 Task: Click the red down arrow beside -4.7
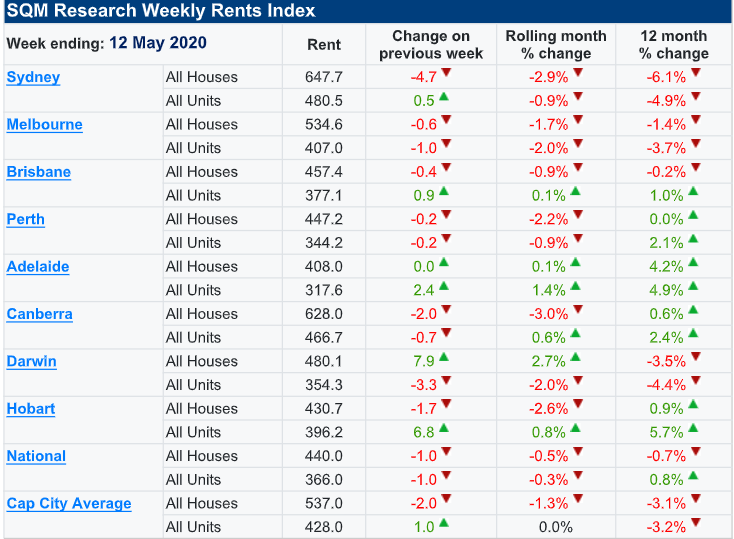tap(447, 74)
